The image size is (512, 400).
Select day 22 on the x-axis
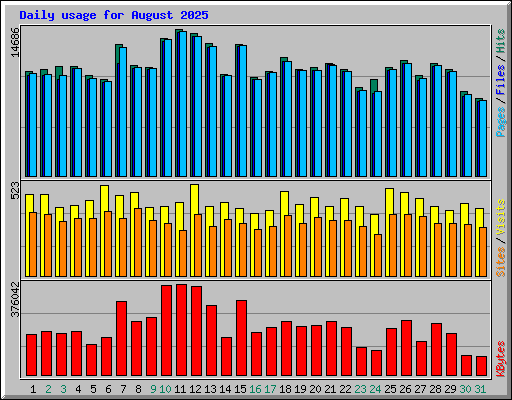click(x=345, y=389)
